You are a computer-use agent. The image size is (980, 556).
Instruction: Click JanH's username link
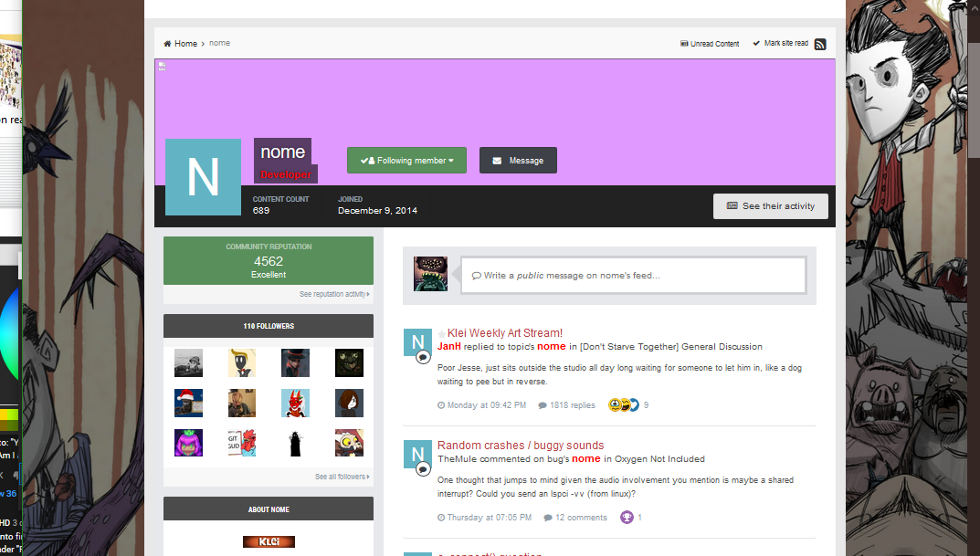tap(448, 347)
